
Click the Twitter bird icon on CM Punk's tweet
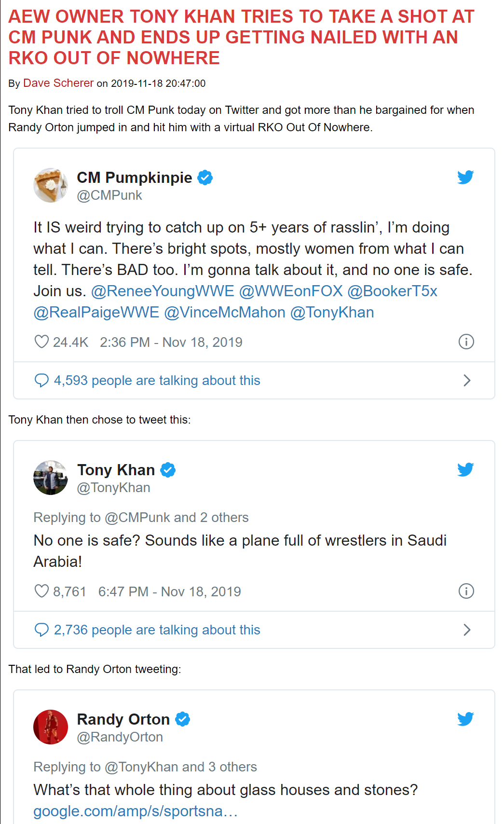click(x=465, y=178)
